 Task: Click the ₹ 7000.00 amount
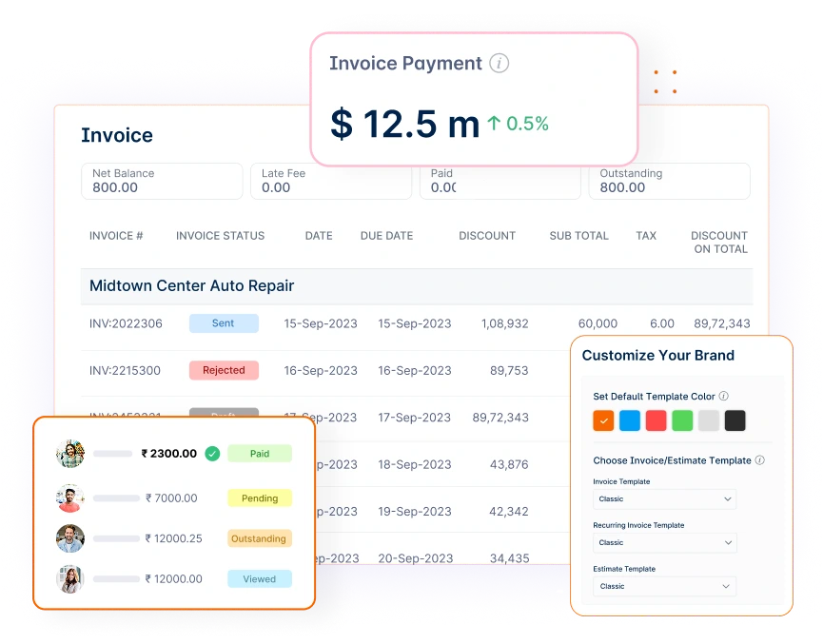pyautogui.click(x=171, y=498)
